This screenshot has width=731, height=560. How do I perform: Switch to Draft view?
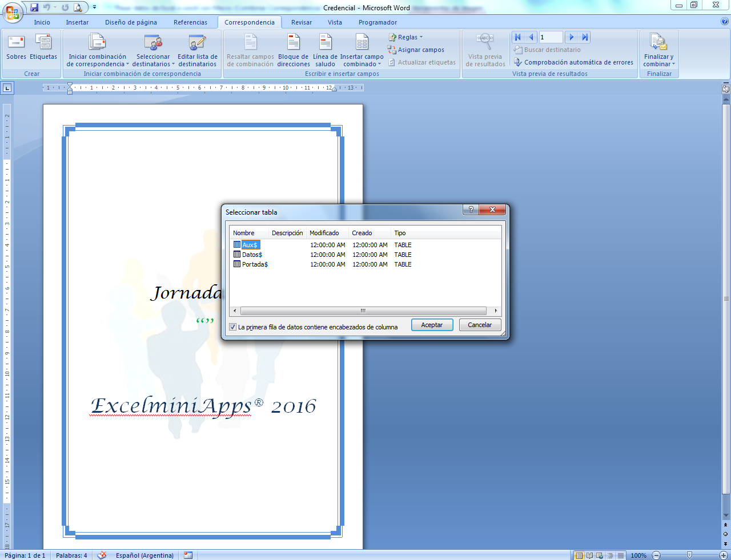[620, 555]
